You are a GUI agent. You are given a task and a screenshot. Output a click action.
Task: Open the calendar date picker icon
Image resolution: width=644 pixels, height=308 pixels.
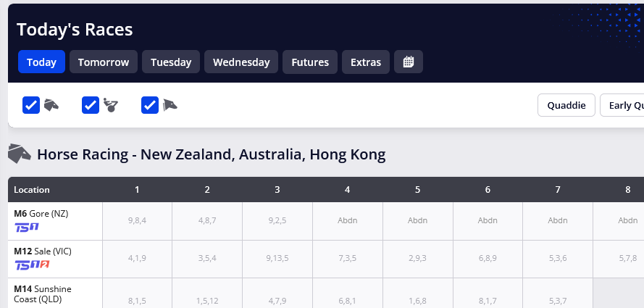point(409,62)
